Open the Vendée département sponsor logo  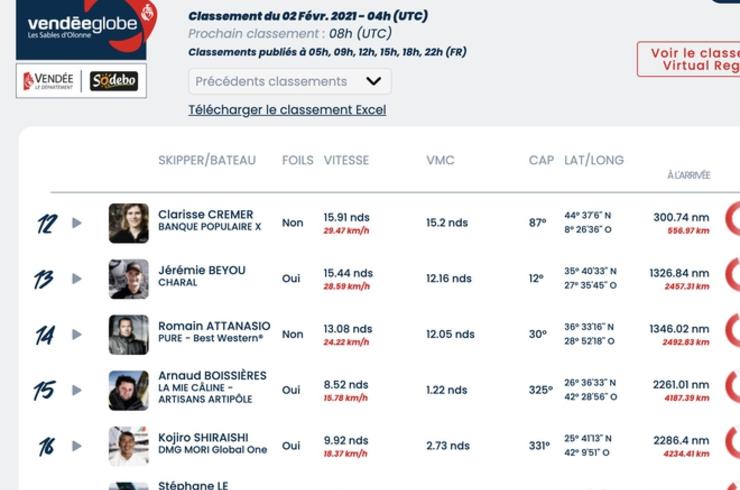click(x=49, y=81)
